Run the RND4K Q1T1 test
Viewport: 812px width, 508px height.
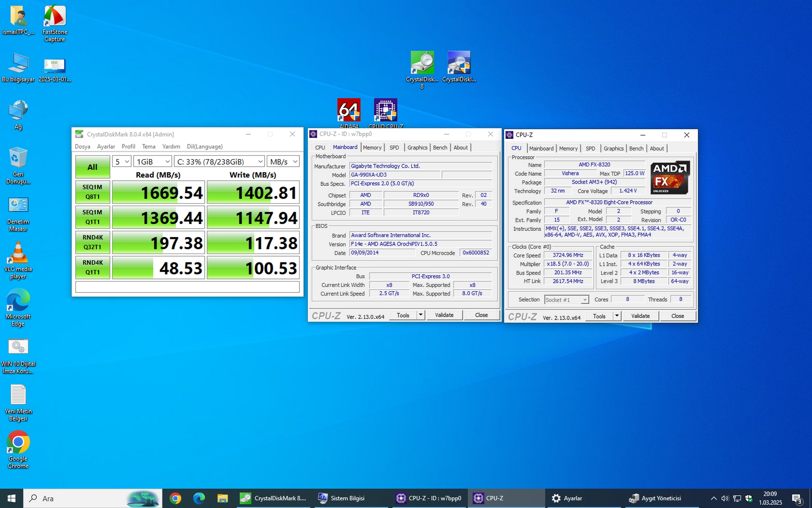tap(93, 267)
